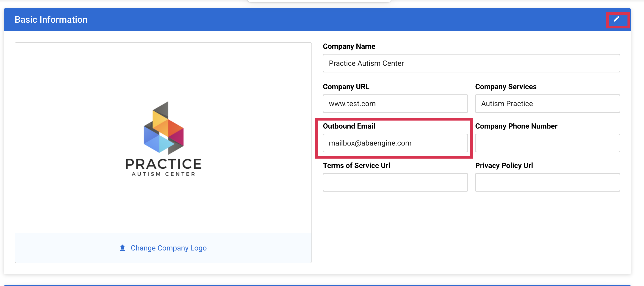Click the Company Services label
644x286 pixels.
(x=505, y=87)
